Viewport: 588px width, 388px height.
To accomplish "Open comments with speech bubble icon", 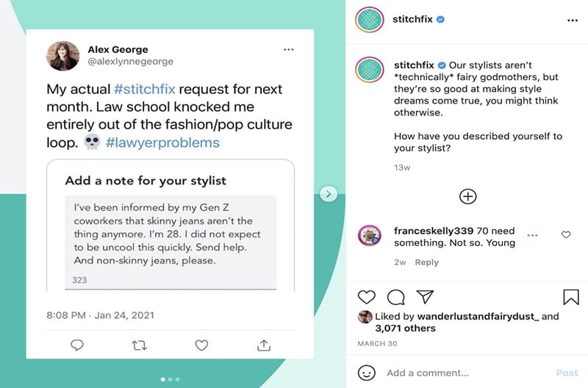I will click(395, 297).
